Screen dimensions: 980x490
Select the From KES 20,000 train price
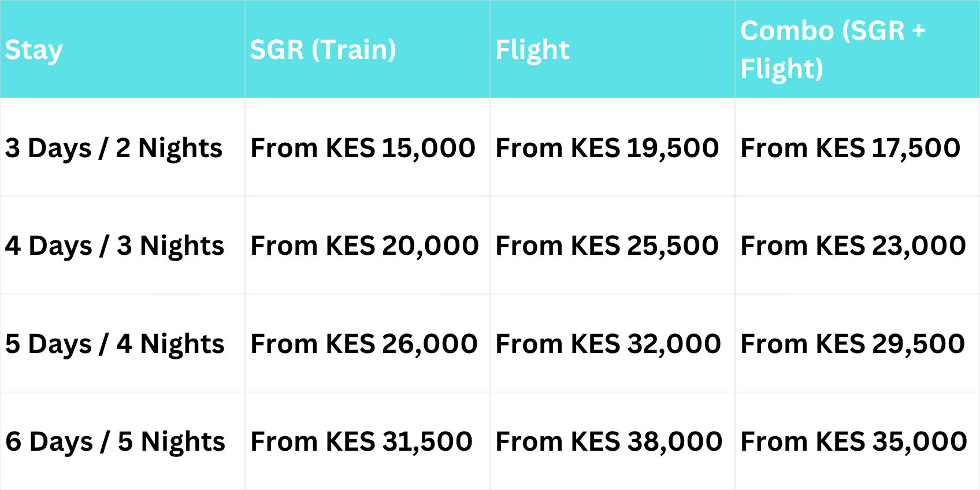pos(365,246)
